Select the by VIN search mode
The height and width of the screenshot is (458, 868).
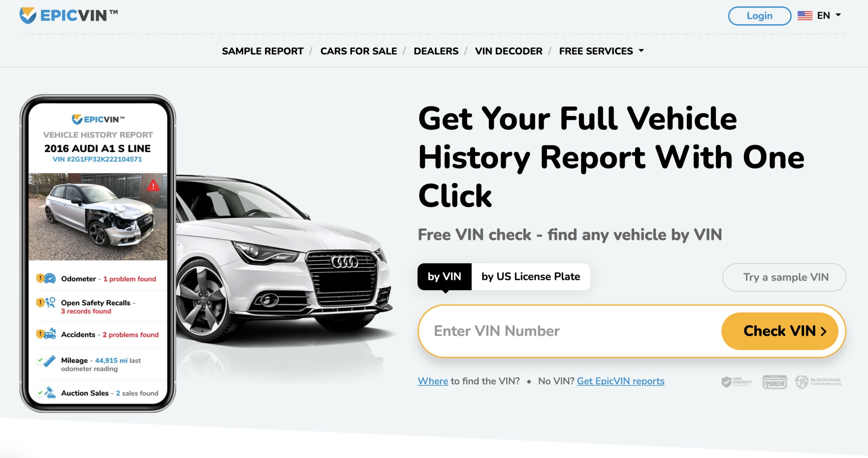coord(444,277)
